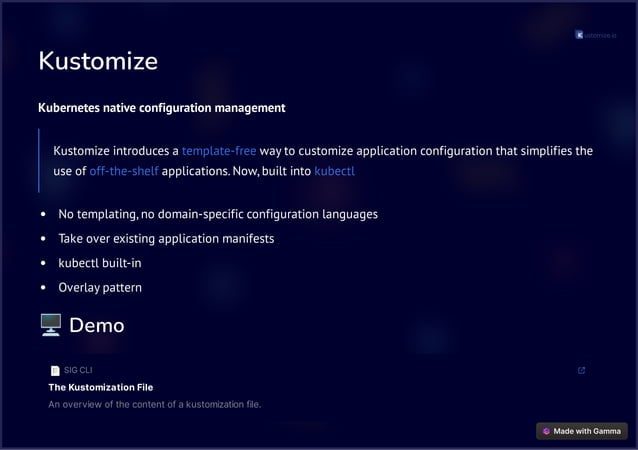
Task: Click the 'SIG CLI' source label
Action: pyautogui.click(x=78, y=370)
